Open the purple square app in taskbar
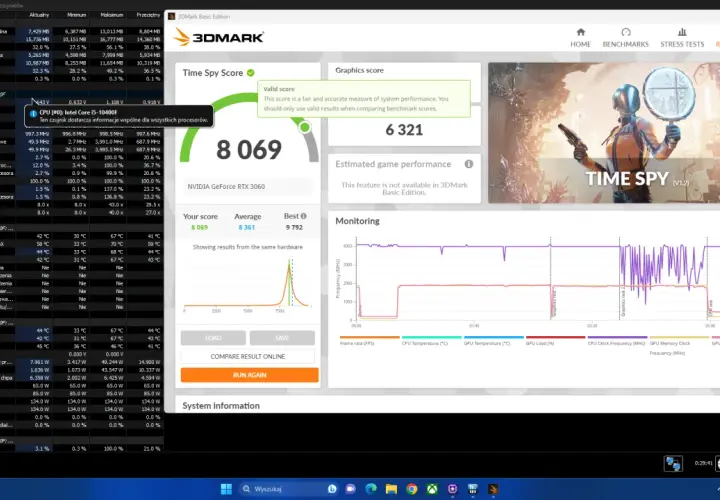 tap(452, 489)
